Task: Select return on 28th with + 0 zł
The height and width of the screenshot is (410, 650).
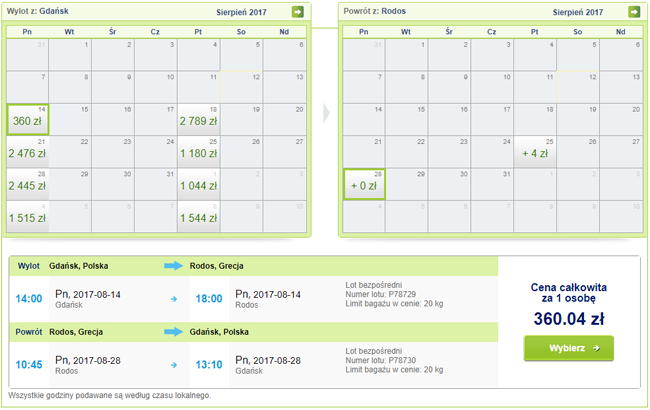Action: tap(363, 184)
